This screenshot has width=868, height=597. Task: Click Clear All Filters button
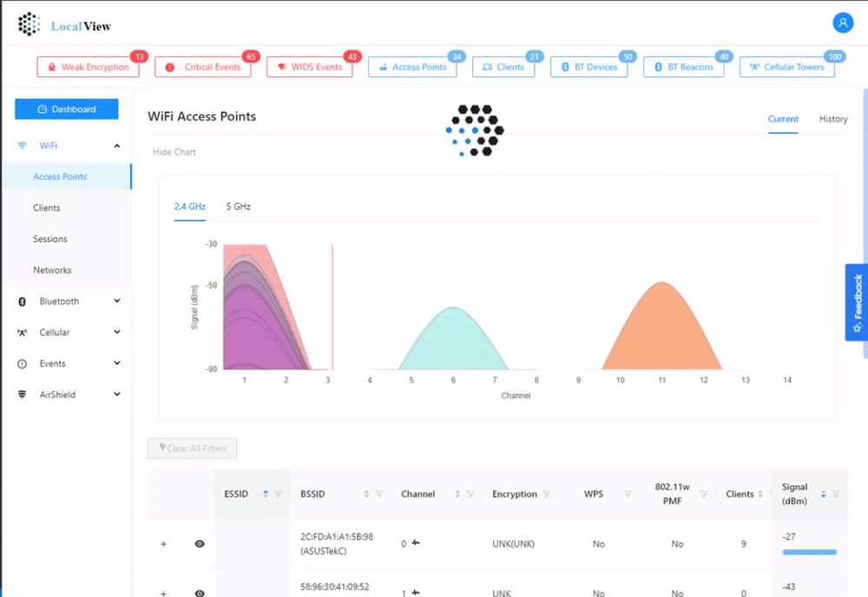point(192,448)
